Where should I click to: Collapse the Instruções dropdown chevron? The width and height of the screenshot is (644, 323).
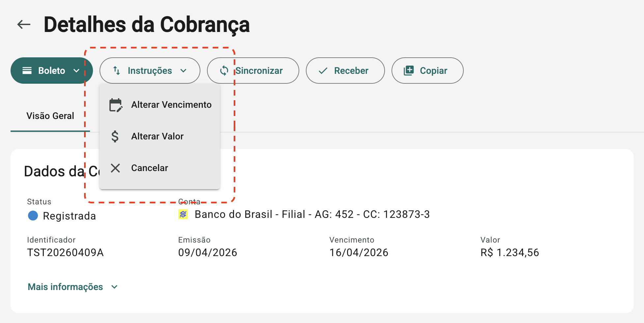click(184, 71)
